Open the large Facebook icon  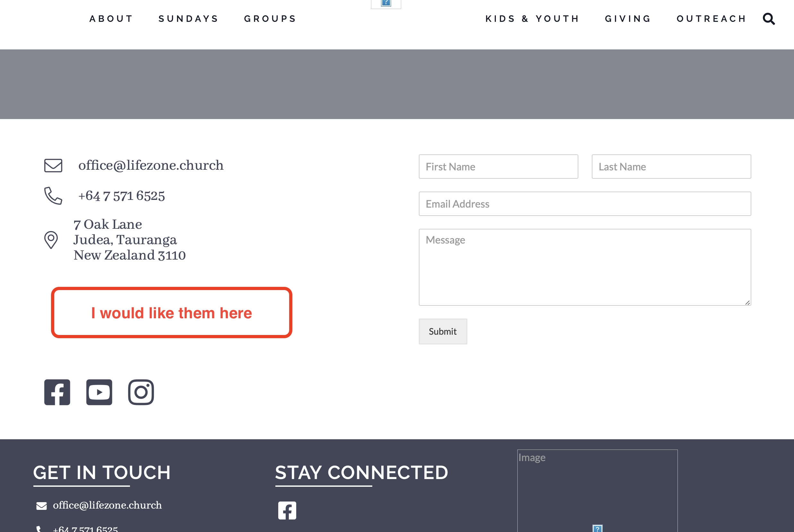(x=57, y=392)
